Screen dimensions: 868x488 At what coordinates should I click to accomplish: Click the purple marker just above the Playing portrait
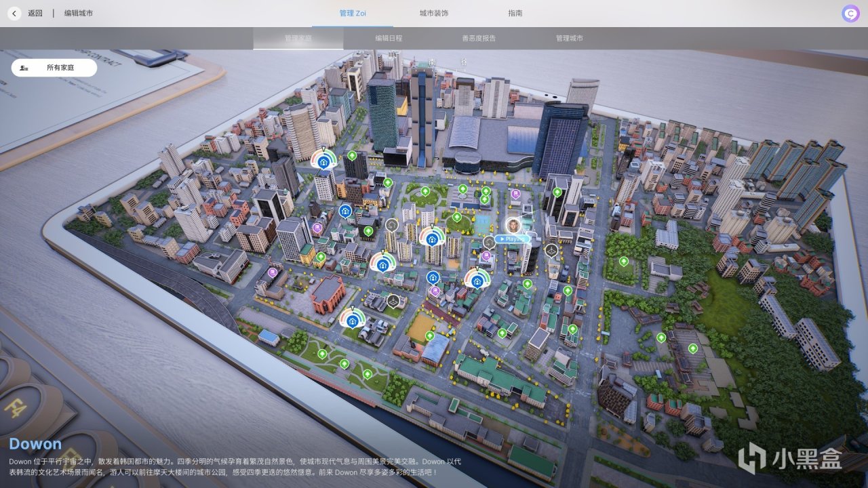click(515, 195)
